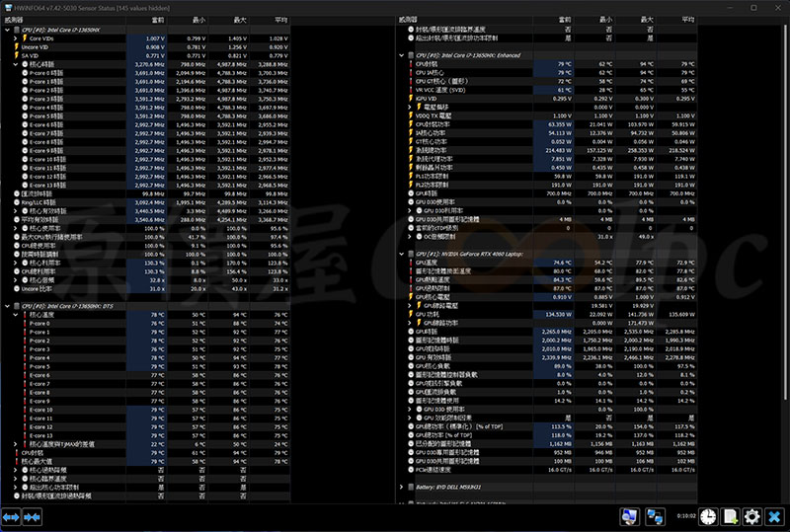790x532 pixels.
Task: Click clock icon beside Ring/LLC 時脈
Action: 17,202
